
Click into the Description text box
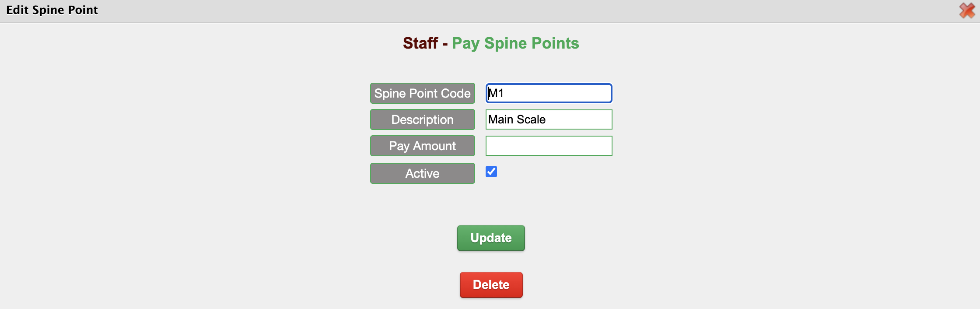(549, 119)
